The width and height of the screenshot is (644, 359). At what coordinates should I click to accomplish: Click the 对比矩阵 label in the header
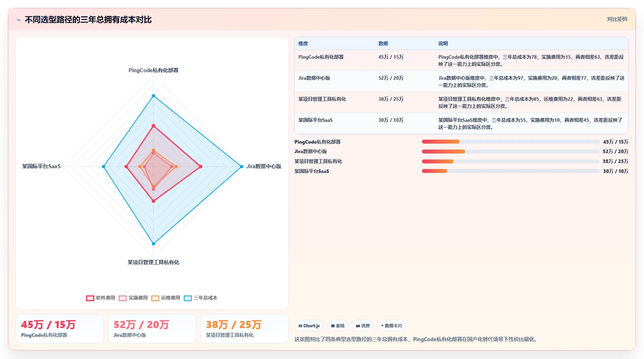[617, 19]
